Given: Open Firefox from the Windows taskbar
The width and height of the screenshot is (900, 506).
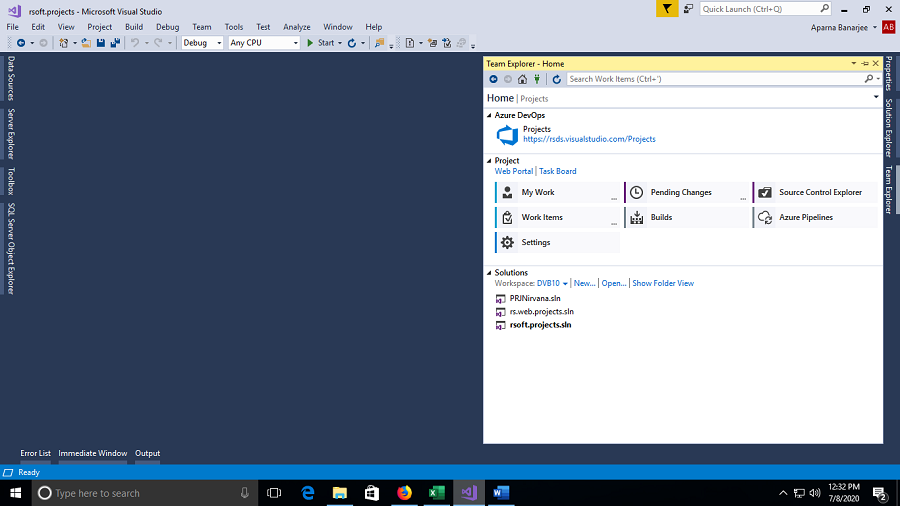Looking at the screenshot, I should (404, 493).
